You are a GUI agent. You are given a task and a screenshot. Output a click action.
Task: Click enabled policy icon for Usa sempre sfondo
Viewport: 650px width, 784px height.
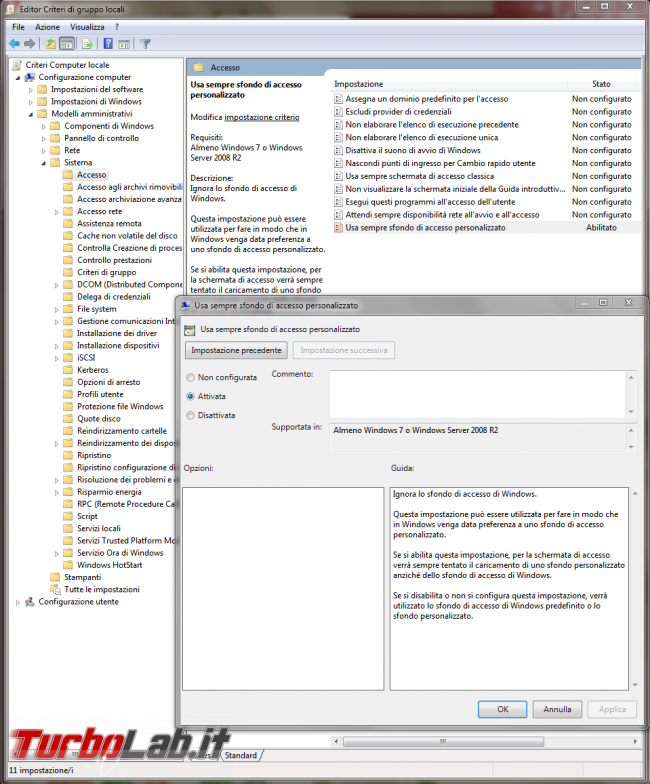click(x=338, y=228)
